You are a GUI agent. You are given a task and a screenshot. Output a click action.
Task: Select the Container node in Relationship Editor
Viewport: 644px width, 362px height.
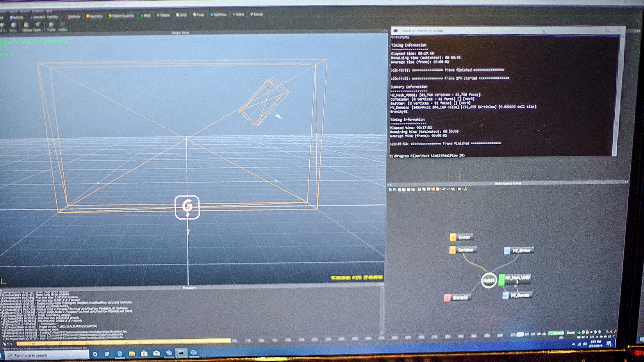coord(462,250)
